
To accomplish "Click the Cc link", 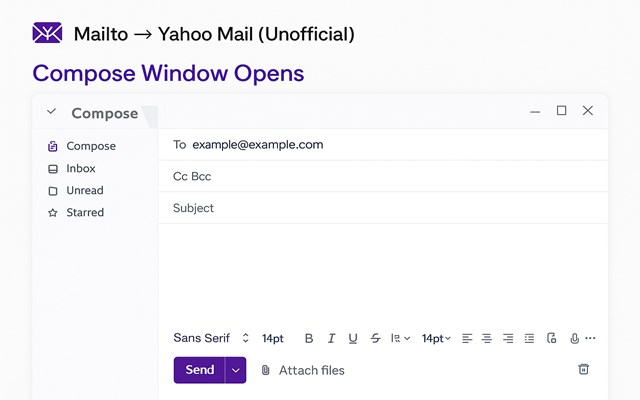I will tap(180, 176).
